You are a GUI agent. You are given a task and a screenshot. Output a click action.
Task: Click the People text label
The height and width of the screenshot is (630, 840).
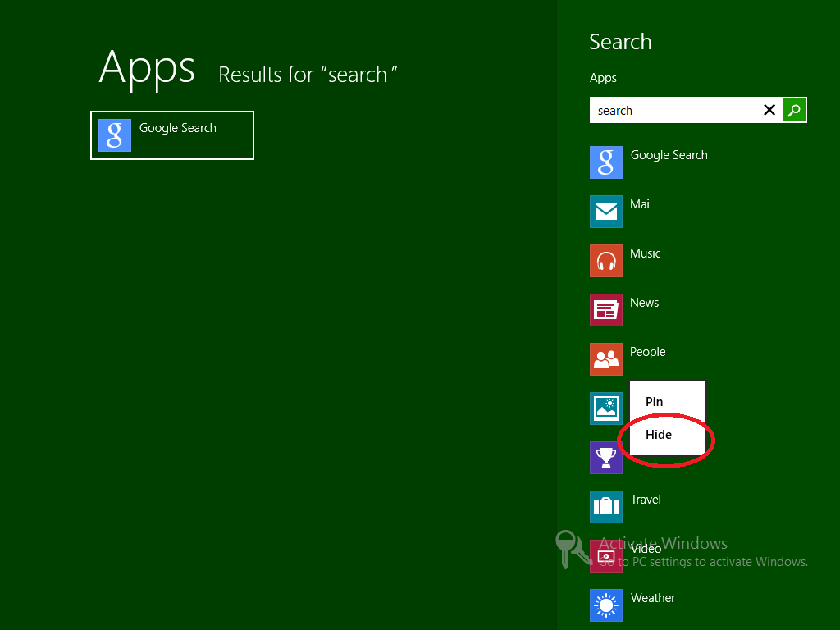point(647,352)
